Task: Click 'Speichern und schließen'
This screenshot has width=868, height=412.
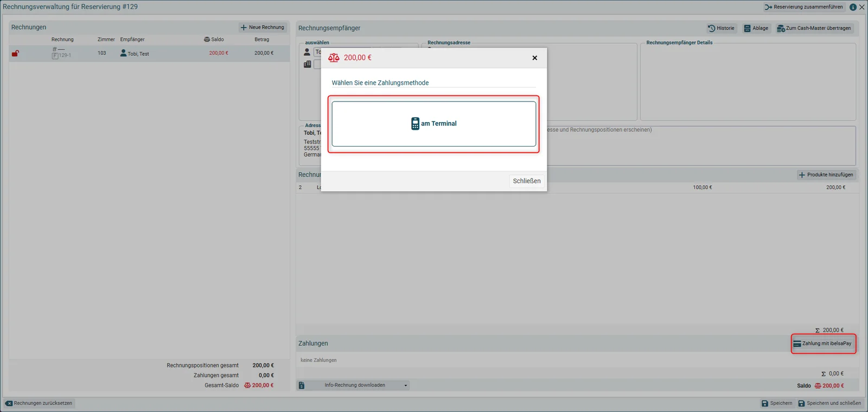Action: (829, 403)
